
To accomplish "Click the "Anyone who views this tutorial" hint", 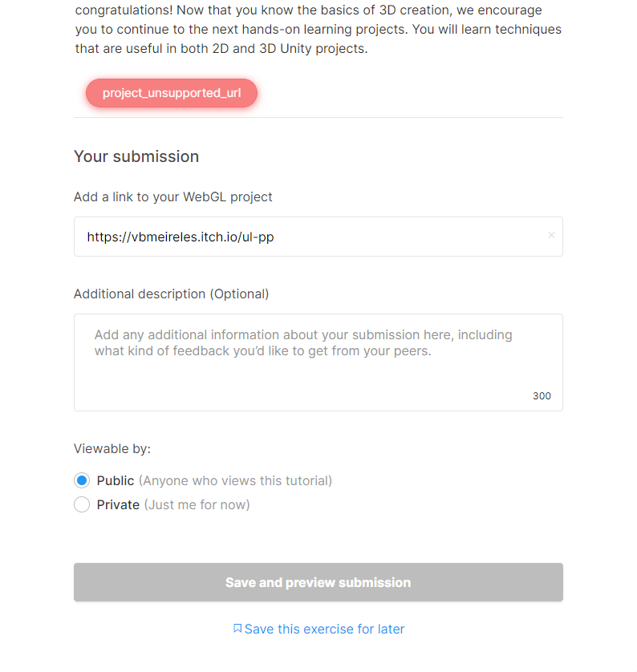I will (x=235, y=481).
